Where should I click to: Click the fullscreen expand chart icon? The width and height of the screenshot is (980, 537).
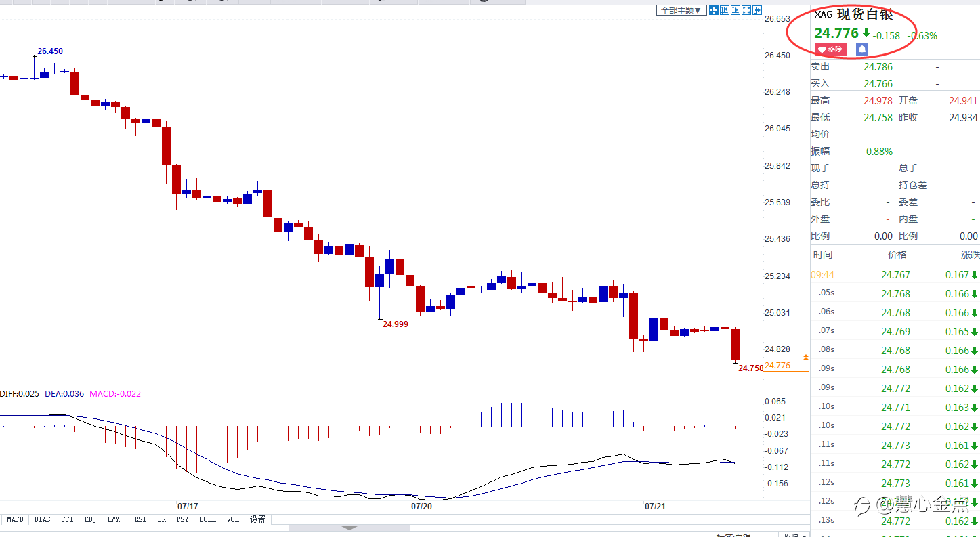pos(746,10)
